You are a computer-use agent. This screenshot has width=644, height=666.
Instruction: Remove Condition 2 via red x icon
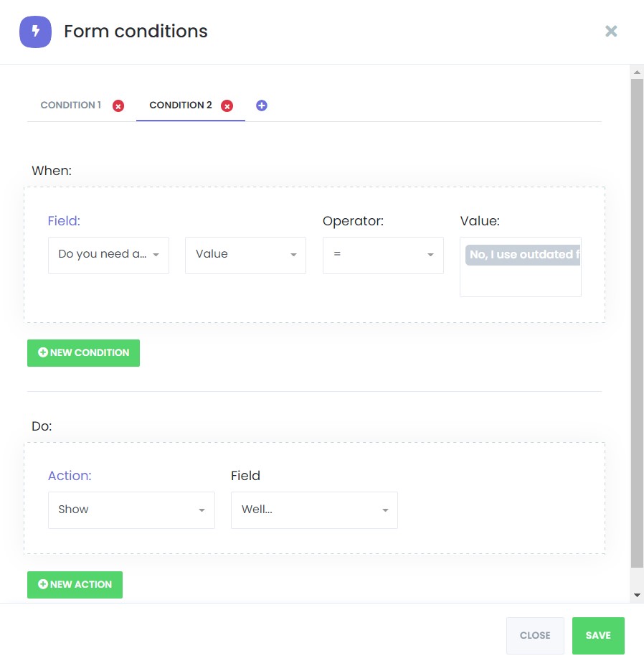(227, 105)
